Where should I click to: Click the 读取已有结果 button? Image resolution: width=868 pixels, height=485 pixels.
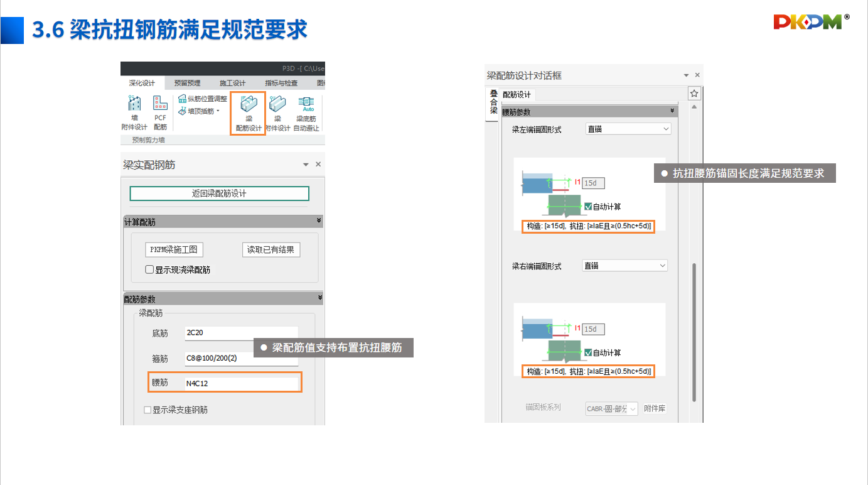271,249
